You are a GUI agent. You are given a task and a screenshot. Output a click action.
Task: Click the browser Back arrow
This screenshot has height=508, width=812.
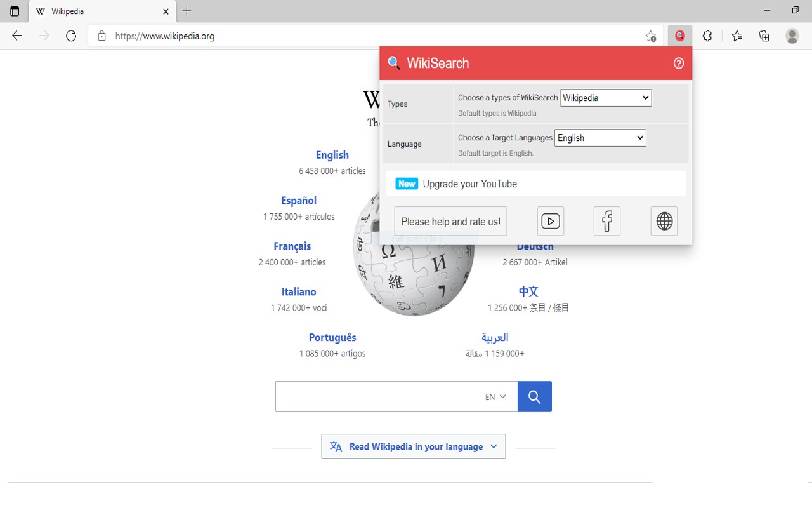pos(17,36)
